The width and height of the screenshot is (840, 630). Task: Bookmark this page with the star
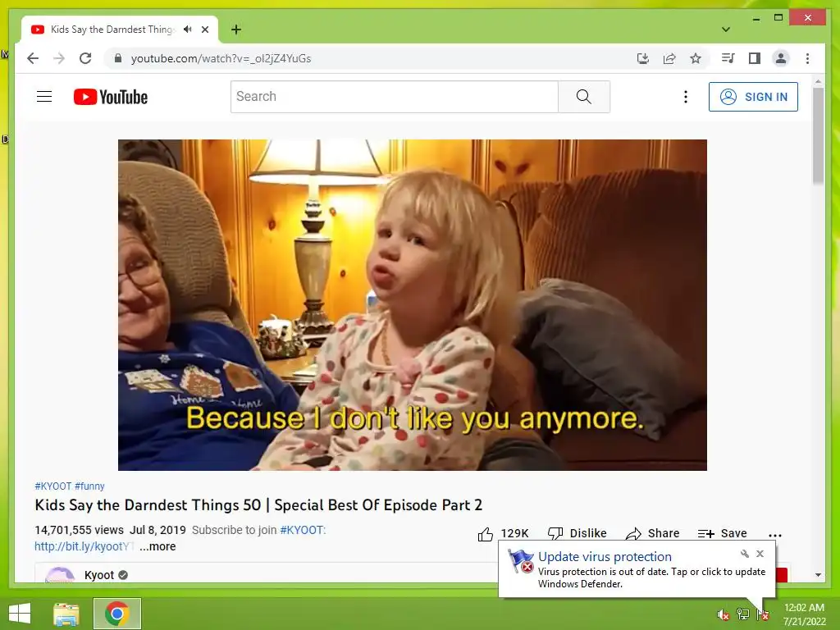pyautogui.click(x=696, y=58)
